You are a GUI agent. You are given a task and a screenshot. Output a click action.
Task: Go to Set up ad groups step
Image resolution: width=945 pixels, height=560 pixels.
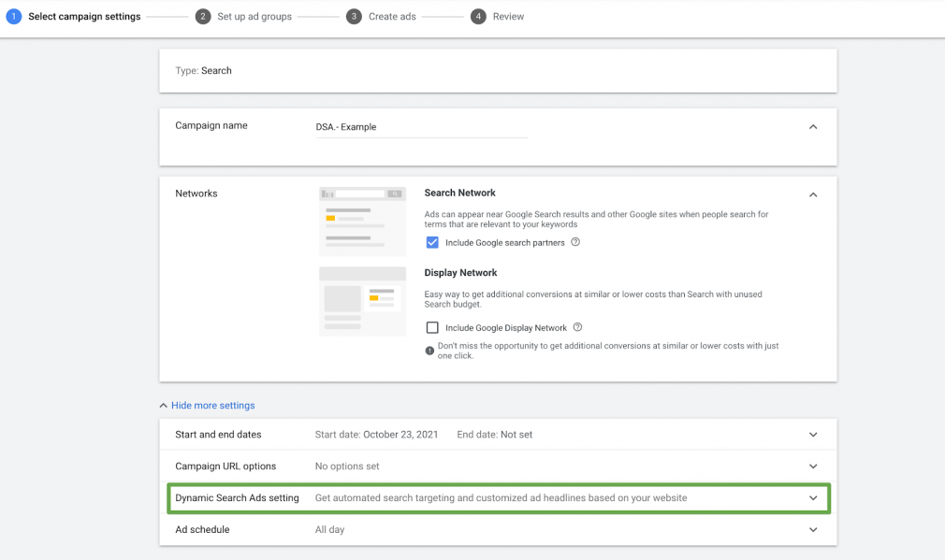pos(254,16)
